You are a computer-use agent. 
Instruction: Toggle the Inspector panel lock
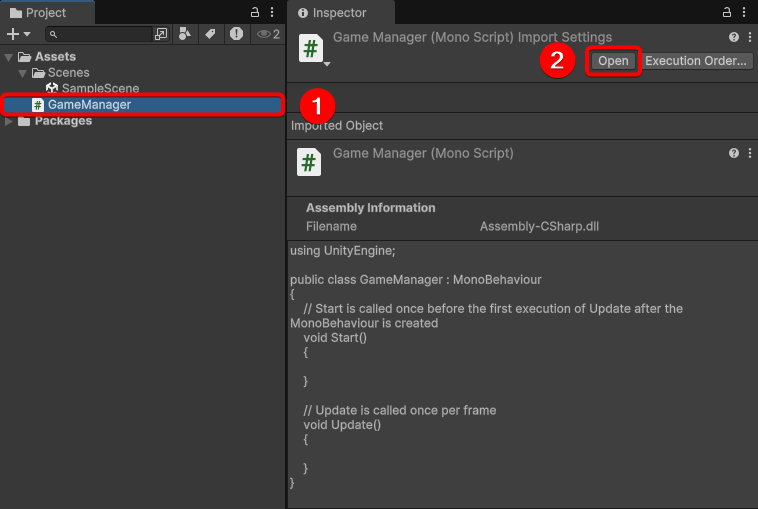pyautogui.click(x=727, y=13)
